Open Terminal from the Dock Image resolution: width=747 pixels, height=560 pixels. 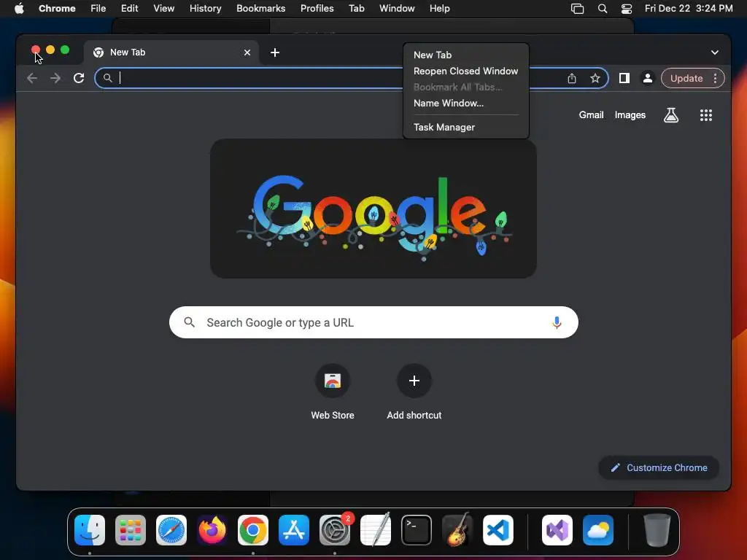[x=417, y=530]
